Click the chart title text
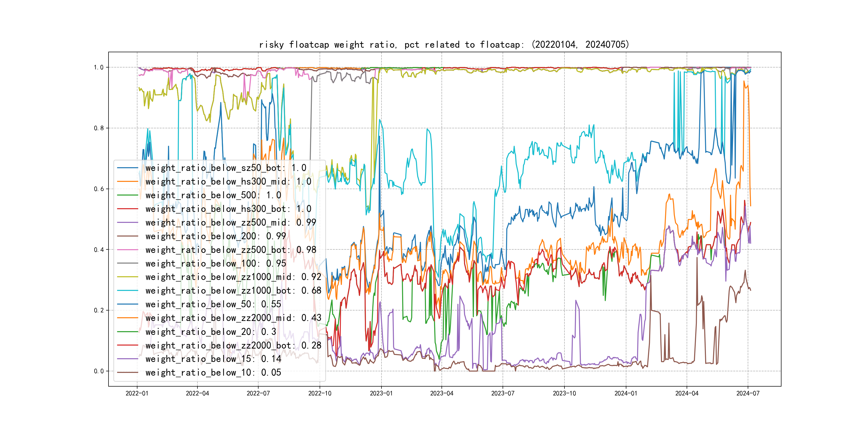The width and height of the screenshot is (868, 434). [x=444, y=44]
